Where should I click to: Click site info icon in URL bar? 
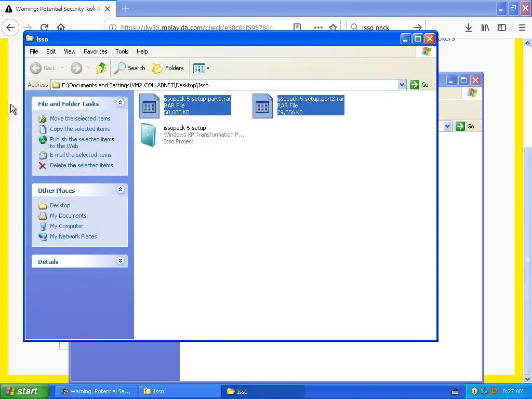pyautogui.click(x=113, y=27)
